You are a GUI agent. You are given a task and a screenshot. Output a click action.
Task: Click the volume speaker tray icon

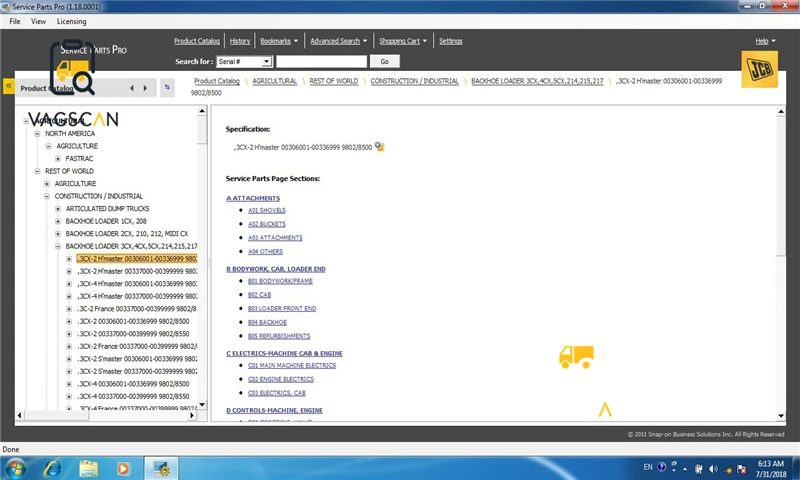coord(713,468)
